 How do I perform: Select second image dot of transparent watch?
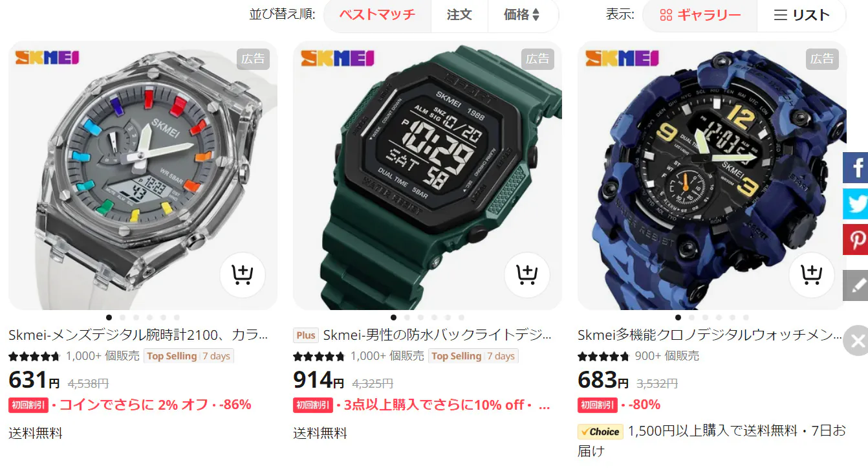click(x=122, y=317)
